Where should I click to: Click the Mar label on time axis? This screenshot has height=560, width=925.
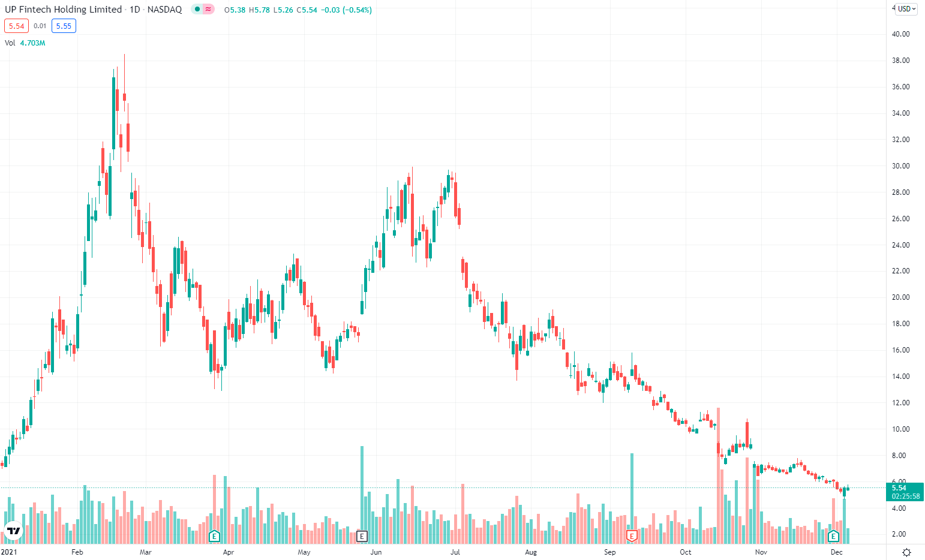click(146, 552)
